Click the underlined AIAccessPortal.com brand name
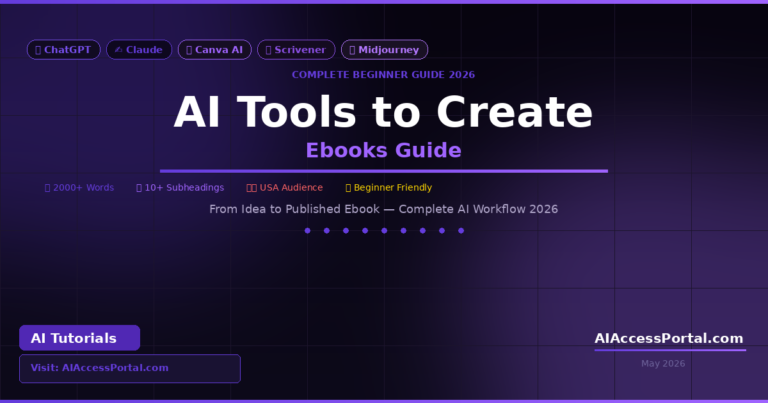Image resolution: width=768 pixels, height=403 pixels. coord(669,338)
